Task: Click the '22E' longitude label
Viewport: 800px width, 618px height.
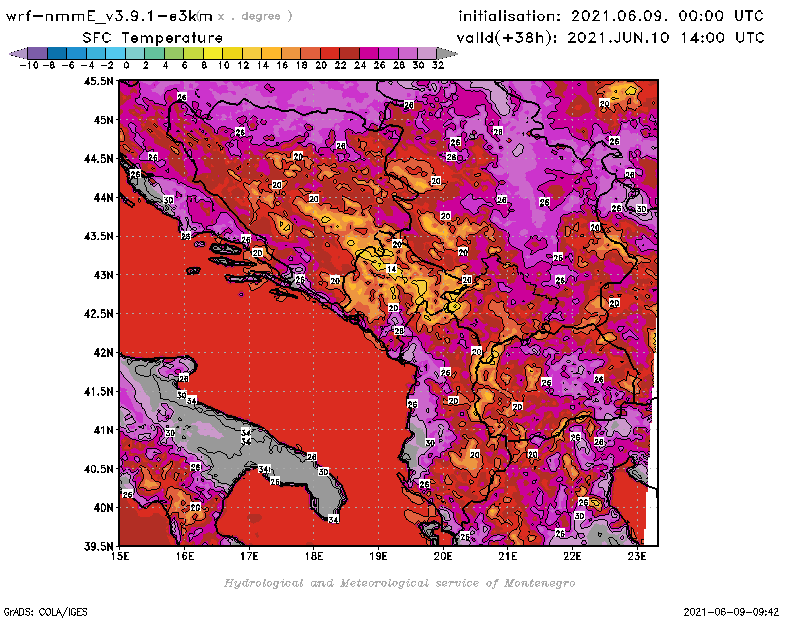Action: pos(572,556)
